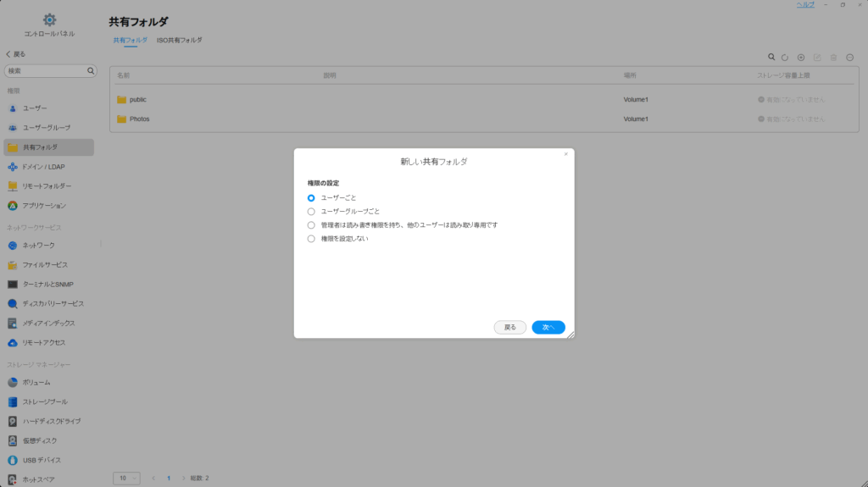This screenshot has height=487, width=868.
Task: Select the ユーザーごと radio option
Action: point(311,198)
